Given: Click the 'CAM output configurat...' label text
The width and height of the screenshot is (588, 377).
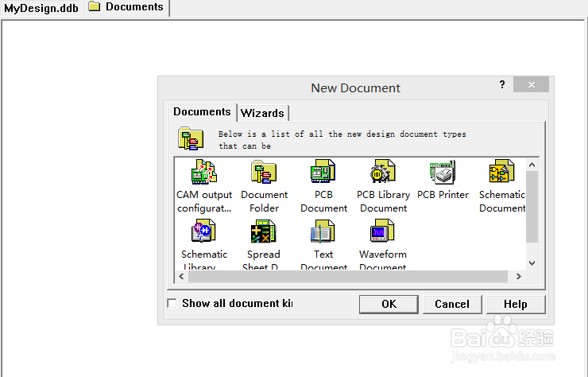Looking at the screenshot, I should pyautogui.click(x=204, y=201).
